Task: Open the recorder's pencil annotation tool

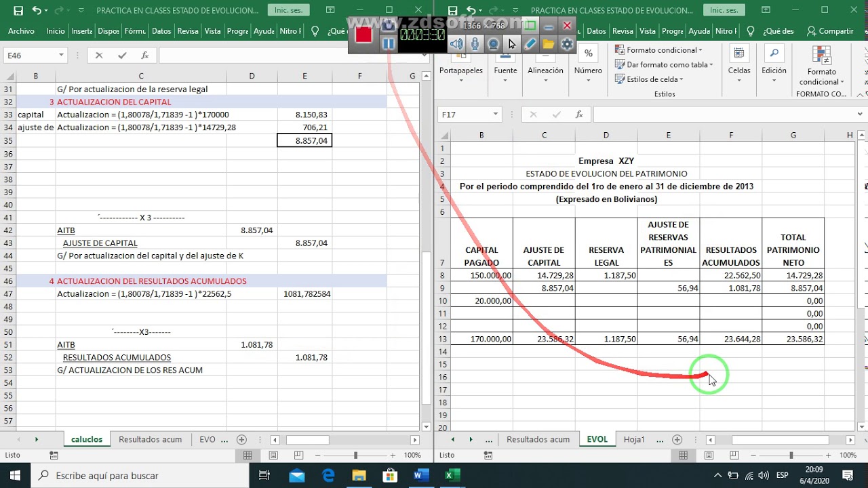Action: (x=530, y=44)
